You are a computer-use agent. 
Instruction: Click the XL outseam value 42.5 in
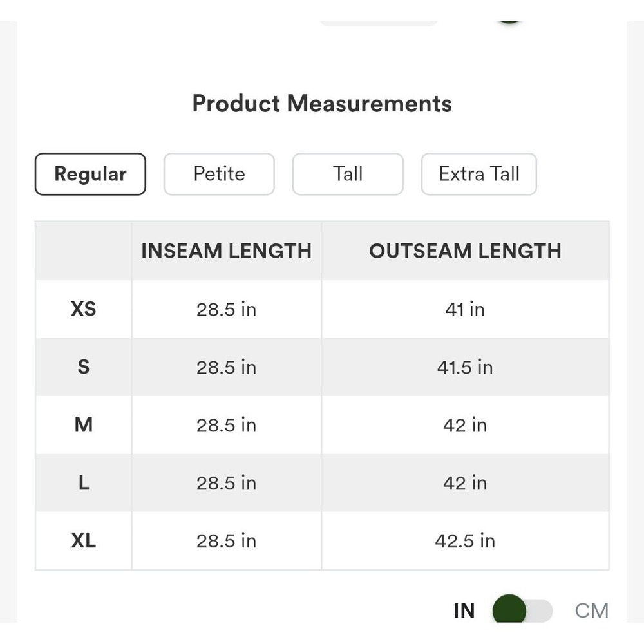tap(465, 541)
